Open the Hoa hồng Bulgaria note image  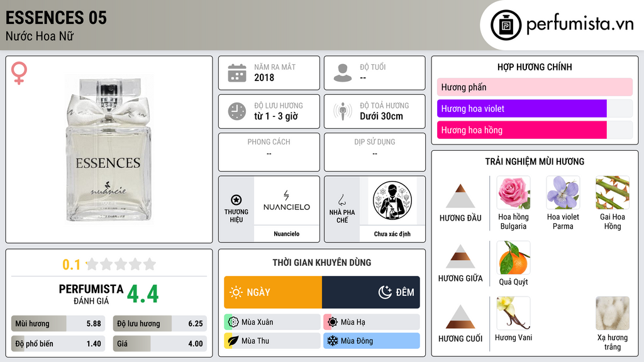point(513,193)
